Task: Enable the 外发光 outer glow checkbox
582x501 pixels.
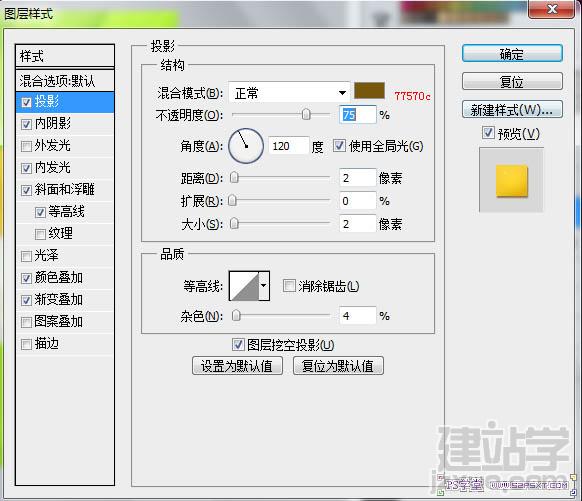Action: pos(26,146)
